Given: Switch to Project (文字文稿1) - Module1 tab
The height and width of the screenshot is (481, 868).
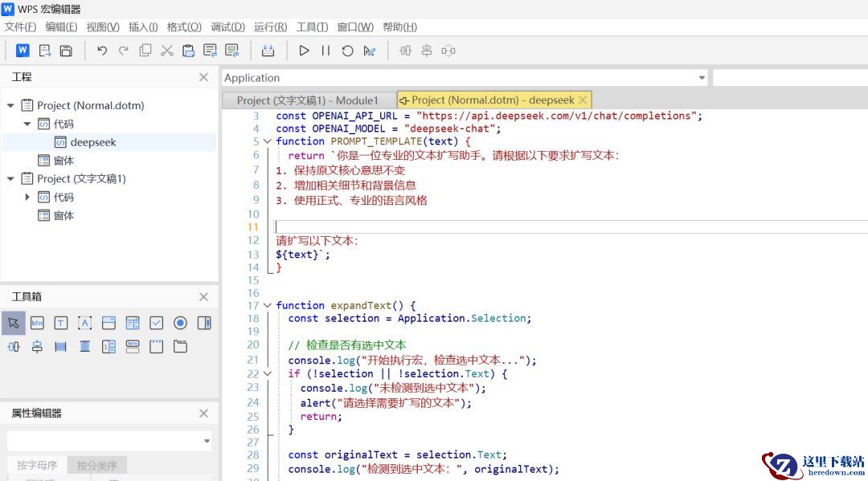Looking at the screenshot, I should pyautogui.click(x=307, y=100).
